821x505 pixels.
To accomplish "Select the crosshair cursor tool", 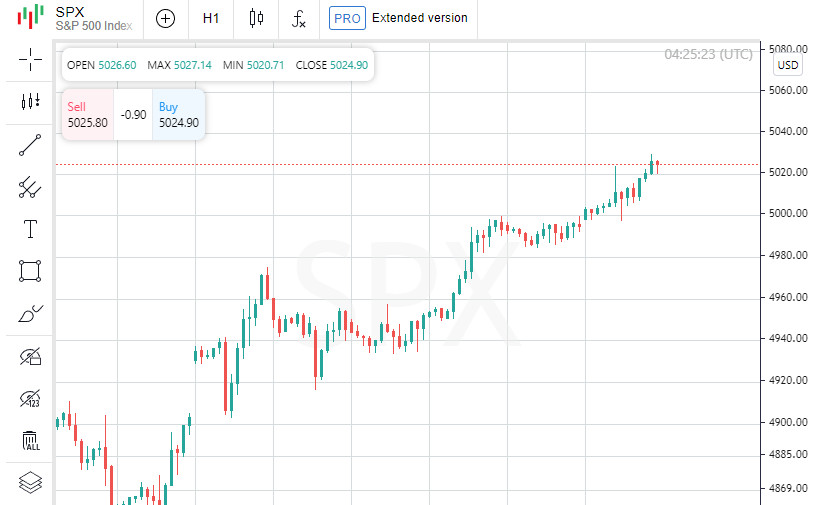I will (30, 59).
